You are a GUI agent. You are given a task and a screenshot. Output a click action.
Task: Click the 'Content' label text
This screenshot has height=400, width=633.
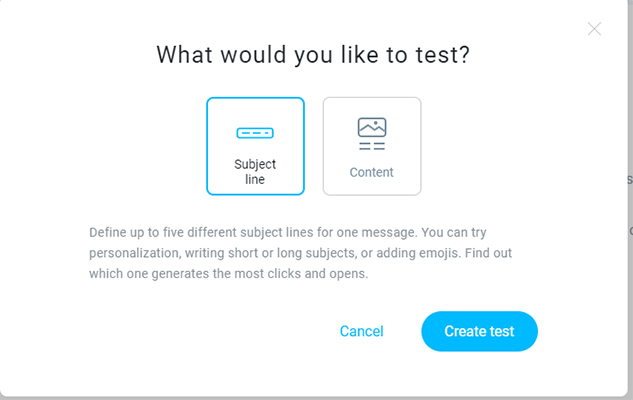point(372,172)
